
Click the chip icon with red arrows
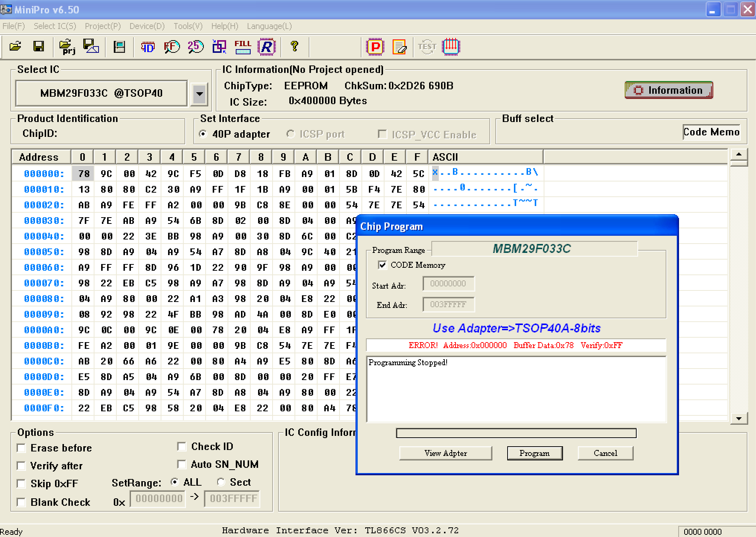(451, 47)
